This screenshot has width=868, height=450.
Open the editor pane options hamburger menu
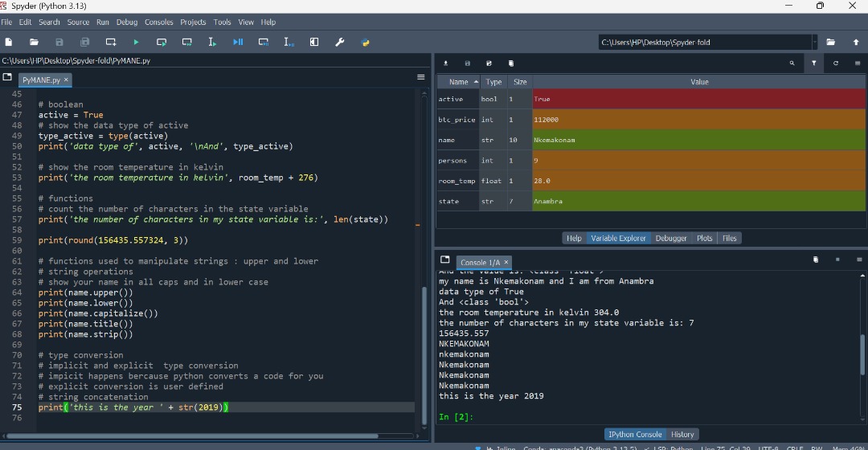pyautogui.click(x=420, y=77)
